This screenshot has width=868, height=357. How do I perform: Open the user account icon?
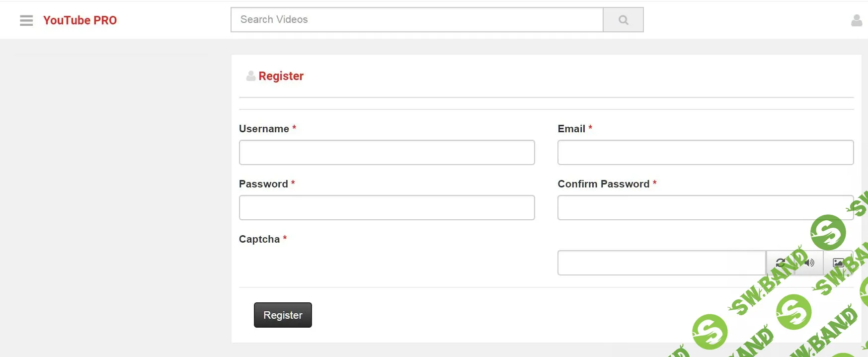[856, 20]
